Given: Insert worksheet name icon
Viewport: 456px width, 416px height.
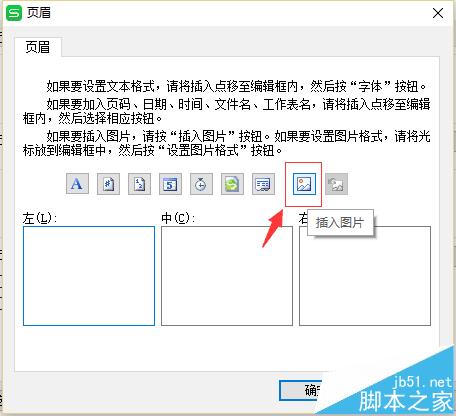Looking at the screenshot, I should (263, 184).
